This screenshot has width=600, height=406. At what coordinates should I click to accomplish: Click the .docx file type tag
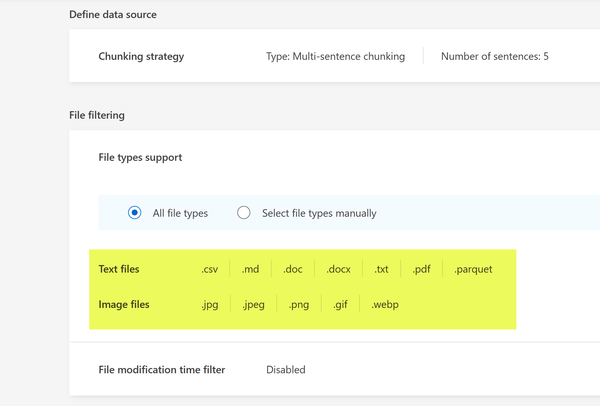[x=338, y=269]
